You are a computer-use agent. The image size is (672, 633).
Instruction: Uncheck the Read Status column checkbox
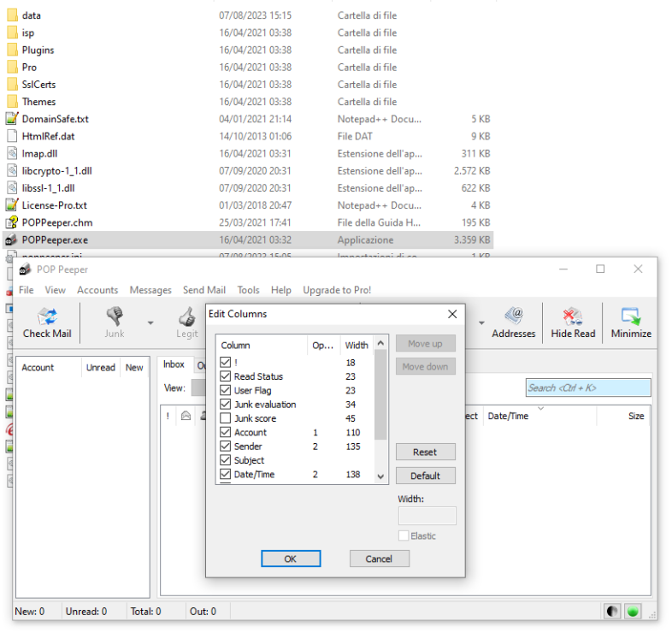226,376
